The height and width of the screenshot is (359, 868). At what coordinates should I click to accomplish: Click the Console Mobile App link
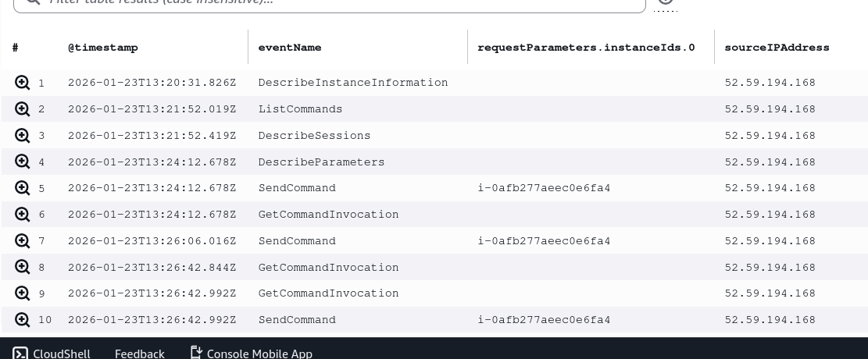[x=259, y=354]
